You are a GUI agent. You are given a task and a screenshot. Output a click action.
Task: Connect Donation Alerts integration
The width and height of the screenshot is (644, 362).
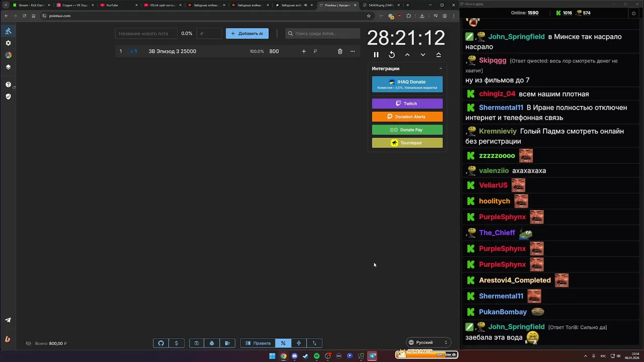[408, 117]
